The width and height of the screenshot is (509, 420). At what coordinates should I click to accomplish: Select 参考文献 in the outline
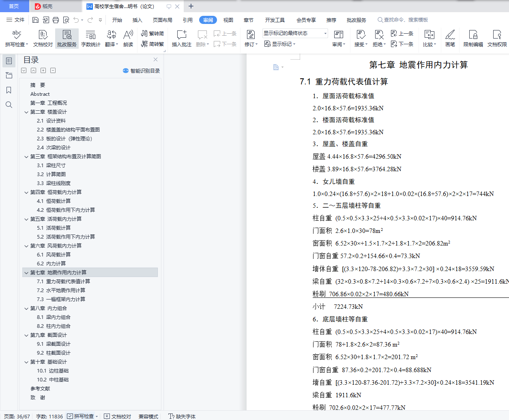(40, 389)
